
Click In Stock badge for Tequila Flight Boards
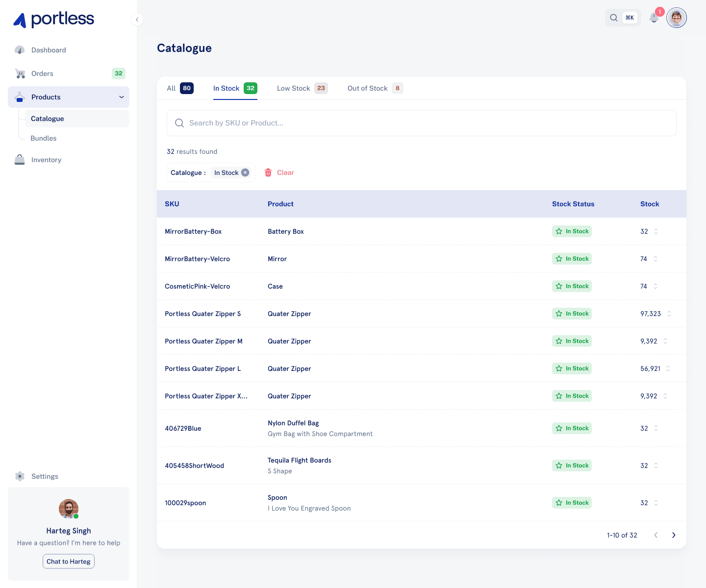[x=572, y=465]
